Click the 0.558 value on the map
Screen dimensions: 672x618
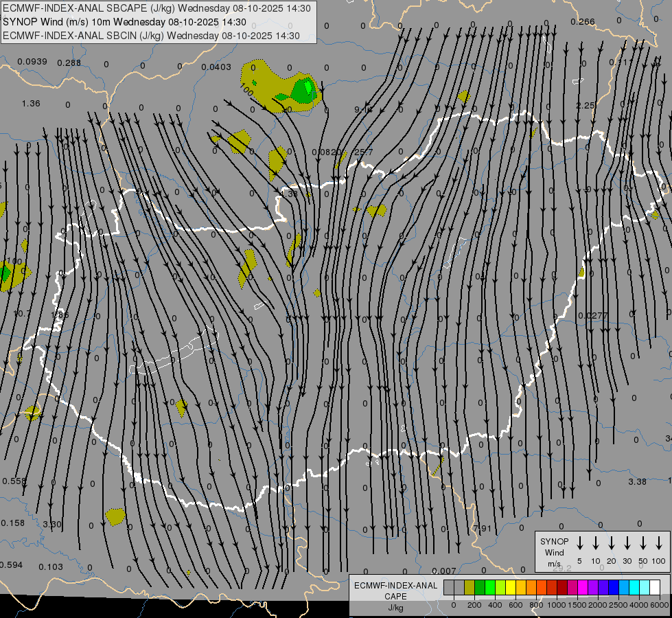[x=14, y=481]
